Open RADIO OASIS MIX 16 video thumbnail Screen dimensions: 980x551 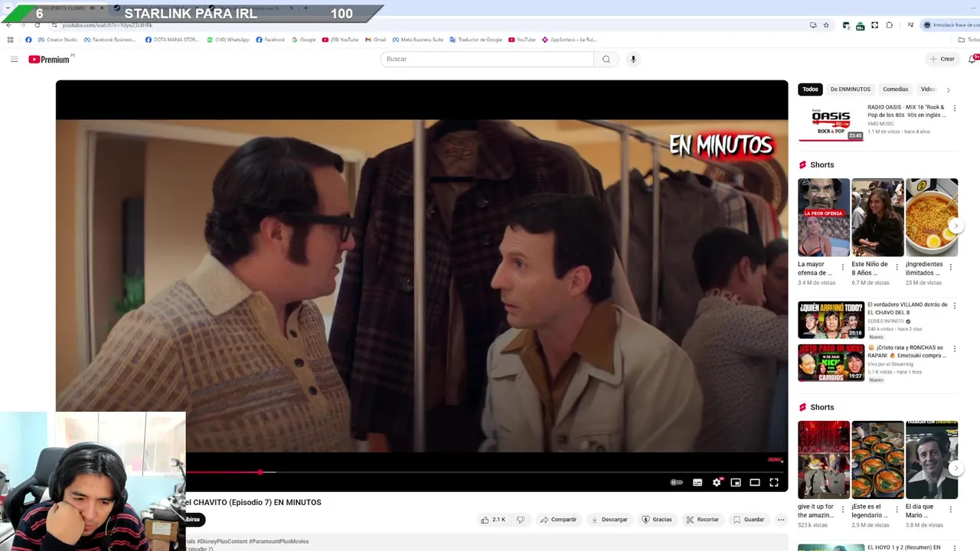click(831, 122)
